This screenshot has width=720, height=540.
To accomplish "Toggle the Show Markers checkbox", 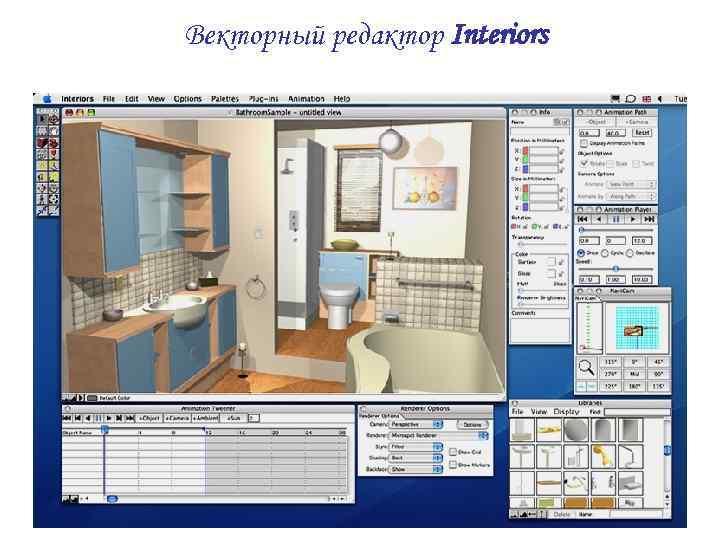I will 452,465.
